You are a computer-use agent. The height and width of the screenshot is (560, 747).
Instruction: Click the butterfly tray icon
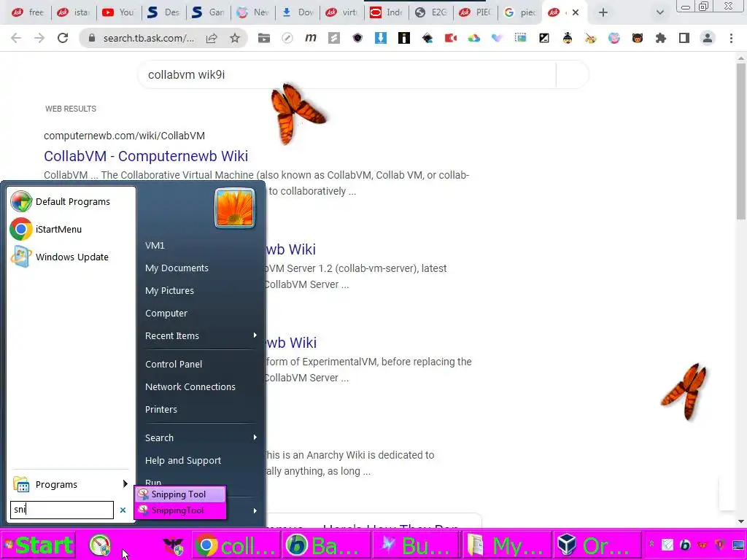[702, 545]
